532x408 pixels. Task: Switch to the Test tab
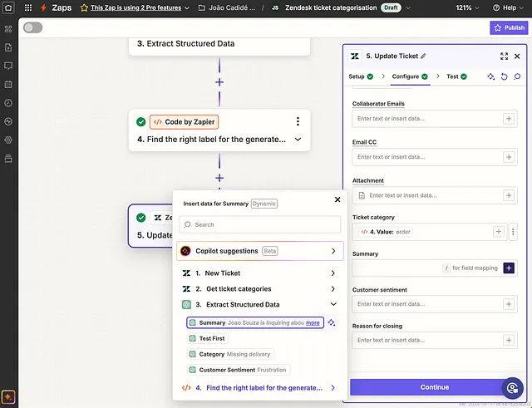click(456, 76)
